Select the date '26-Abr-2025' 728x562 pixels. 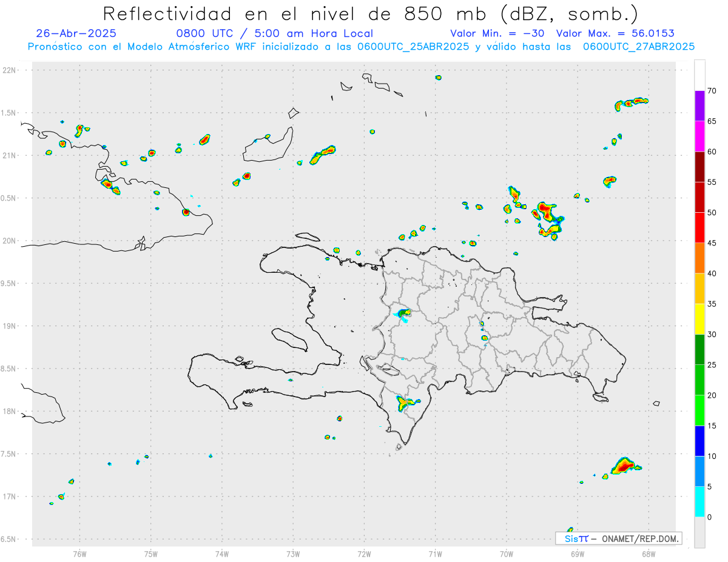point(76,33)
